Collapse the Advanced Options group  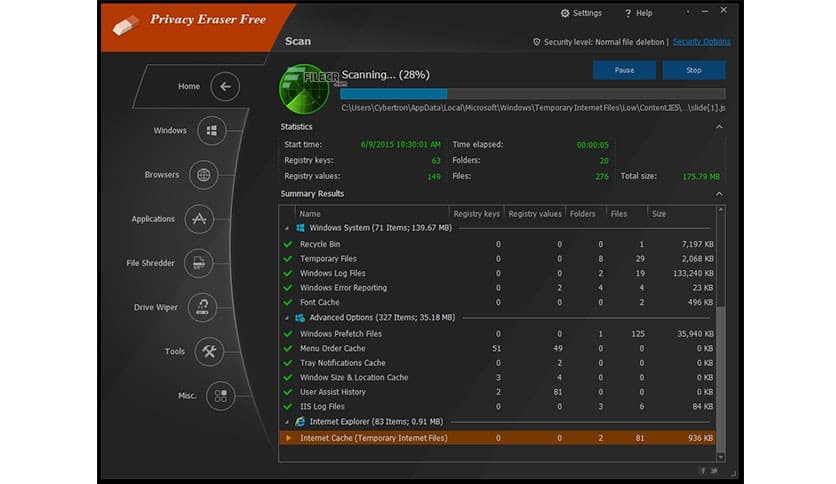coord(287,318)
